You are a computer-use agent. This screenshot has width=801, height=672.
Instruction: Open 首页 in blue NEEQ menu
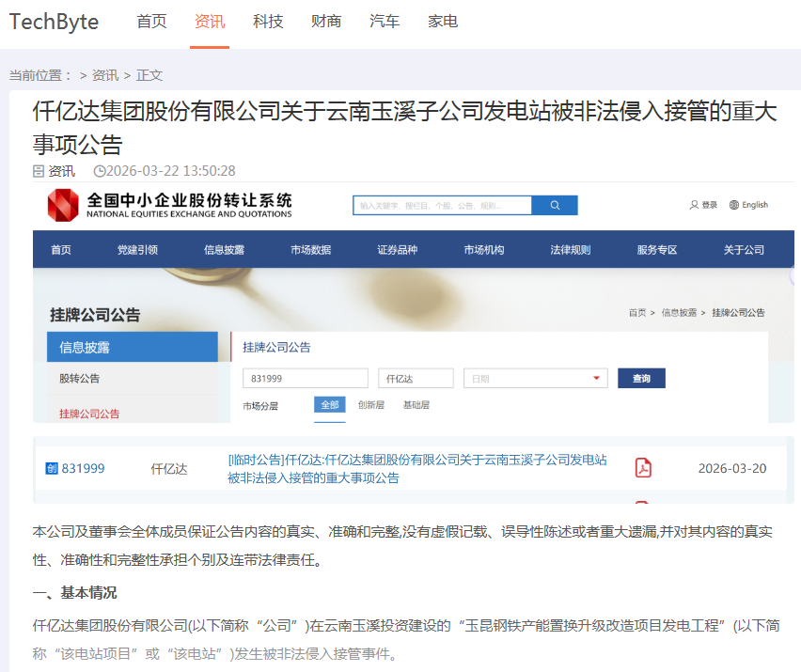(61, 250)
